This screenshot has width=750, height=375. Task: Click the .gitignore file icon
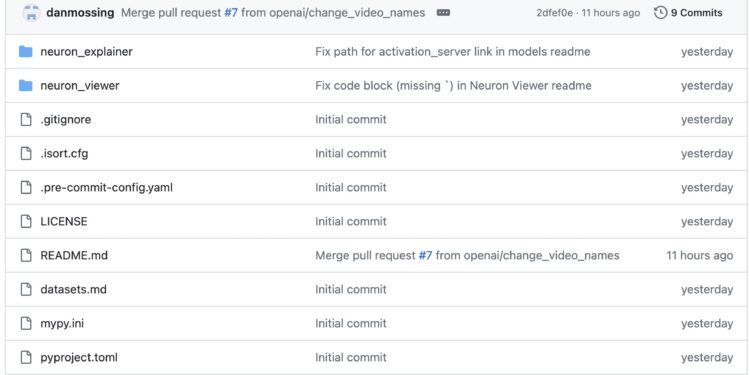26,120
